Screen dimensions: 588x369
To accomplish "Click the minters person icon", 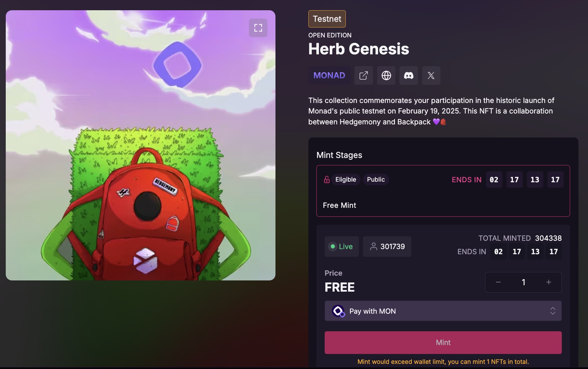I will 373,247.
